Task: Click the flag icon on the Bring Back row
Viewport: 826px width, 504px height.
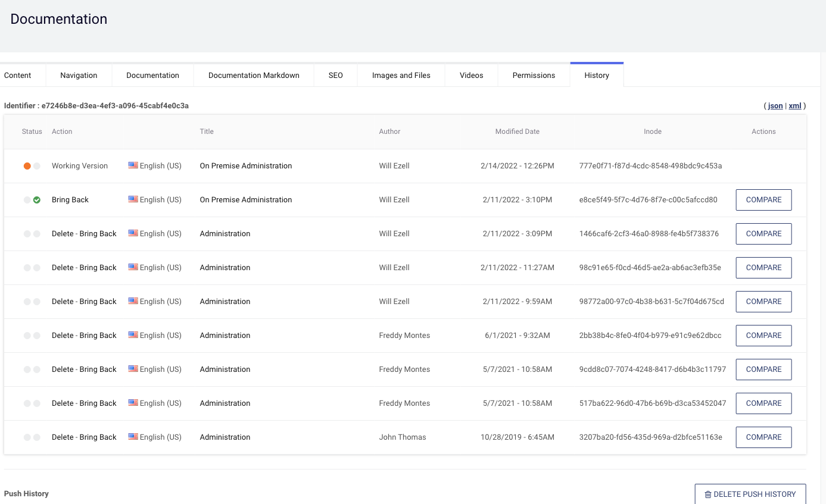Action: [x=132, y=199]
